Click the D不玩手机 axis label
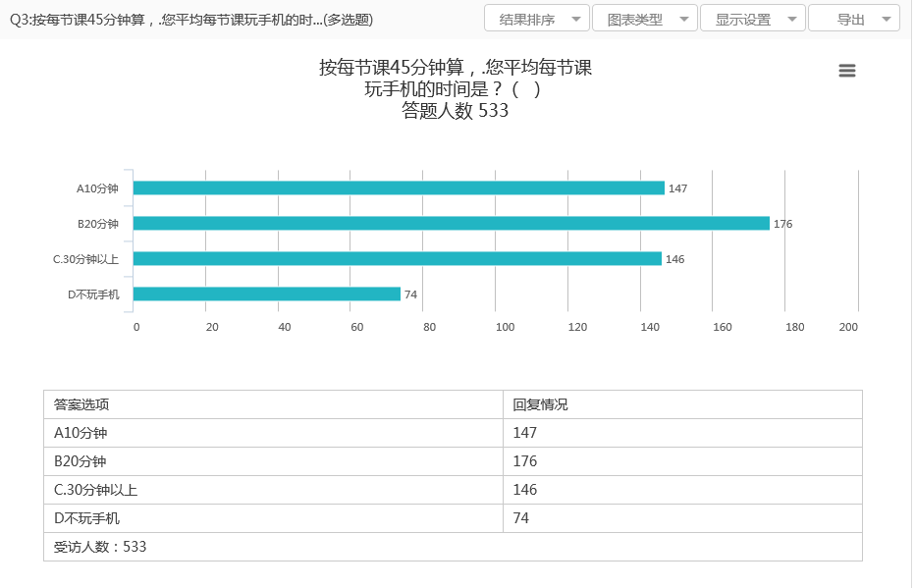Image resolution: width=915 pixels, height=588 pixels. point(93,294)
